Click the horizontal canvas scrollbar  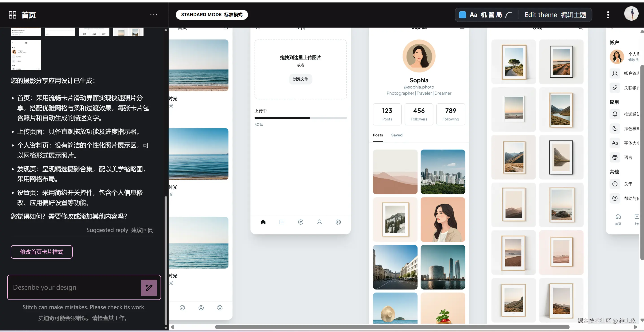392,327
